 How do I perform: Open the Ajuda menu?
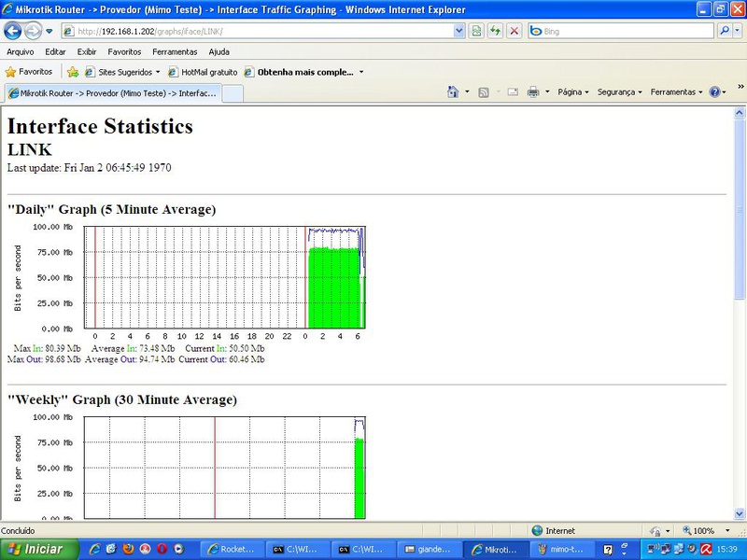(x=218, y=52)
